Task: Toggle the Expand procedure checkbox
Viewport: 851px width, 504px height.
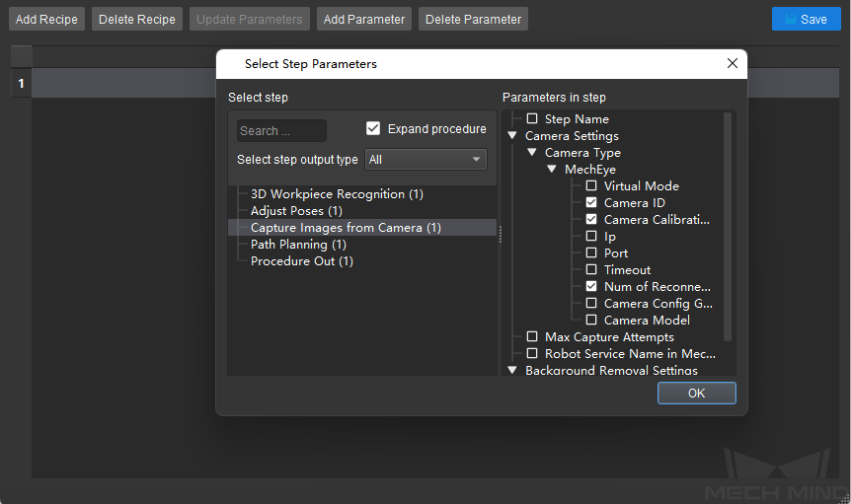Action: 373,128
